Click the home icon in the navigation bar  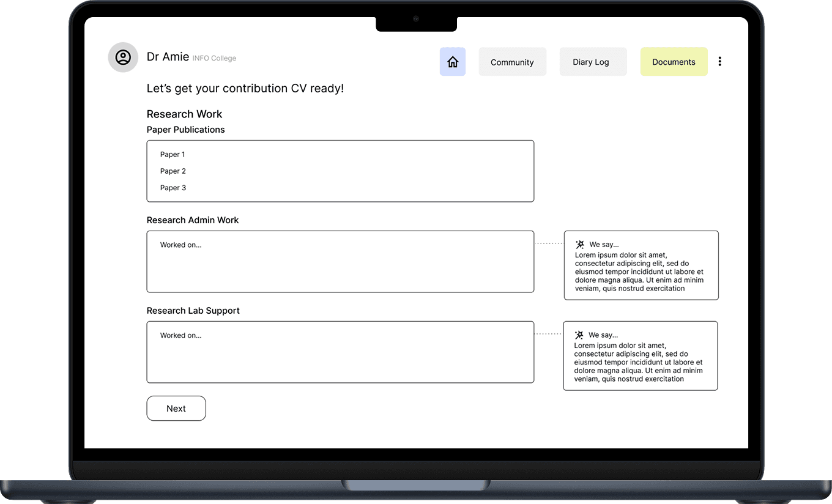coord(452,62)
